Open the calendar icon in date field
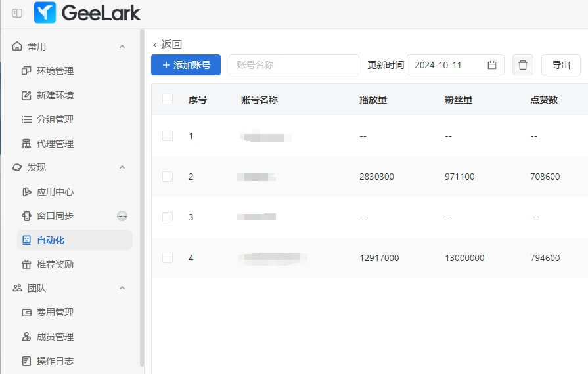The width and height of the screenshot is (588, 374). pos(492,65)
